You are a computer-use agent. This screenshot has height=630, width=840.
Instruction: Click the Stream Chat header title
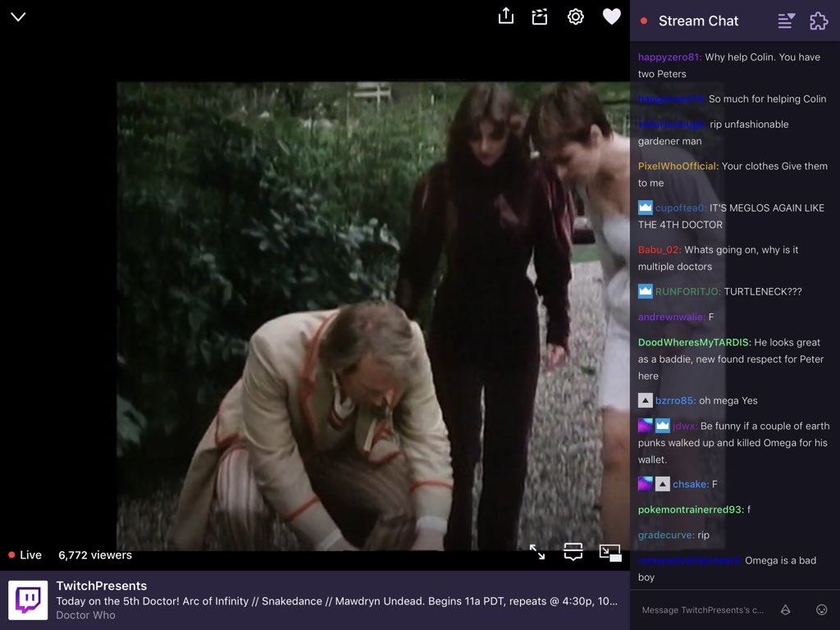[698, 21]
